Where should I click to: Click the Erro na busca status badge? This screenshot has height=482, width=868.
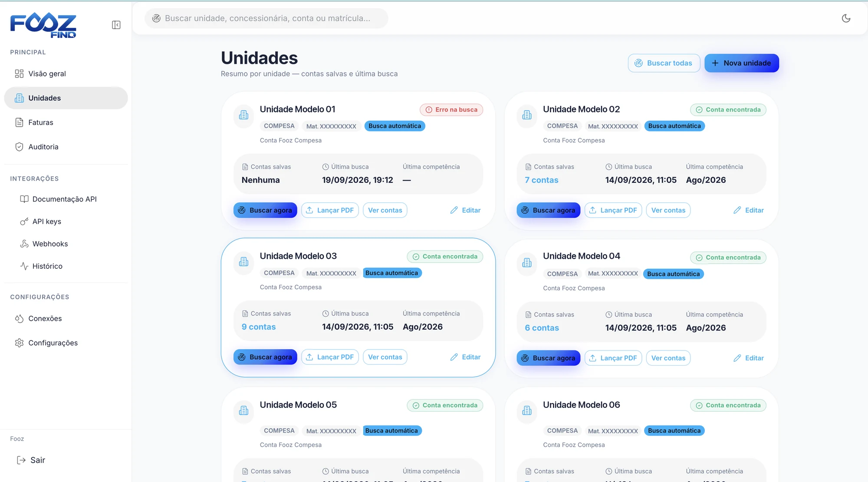pos(451,110)
